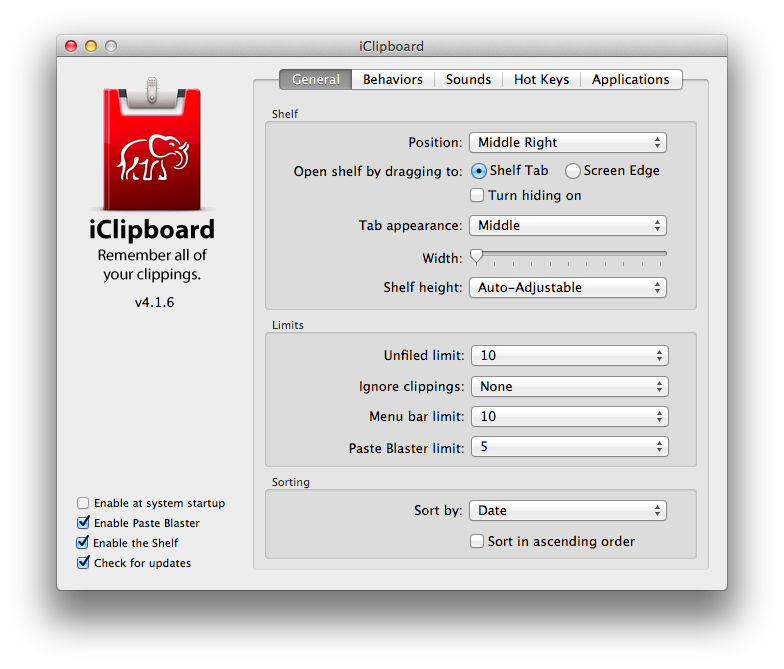
Task: Expand the Menu bar limit dropdown
Action: pos(567,417)
